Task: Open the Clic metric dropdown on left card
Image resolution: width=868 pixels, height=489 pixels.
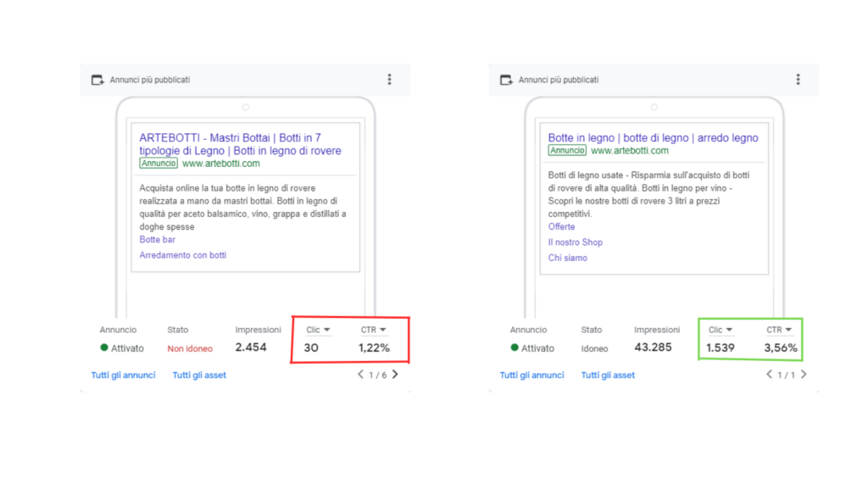Action: (319, 330)
